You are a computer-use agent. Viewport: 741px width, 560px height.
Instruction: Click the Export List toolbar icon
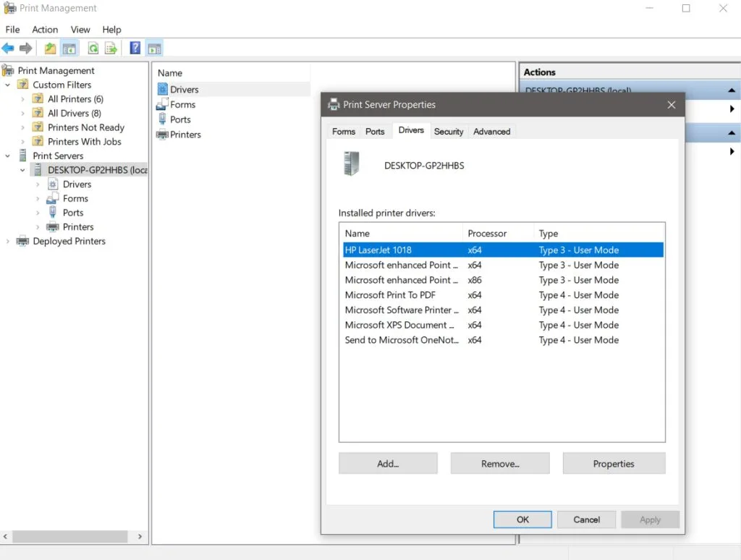(111, 48)
